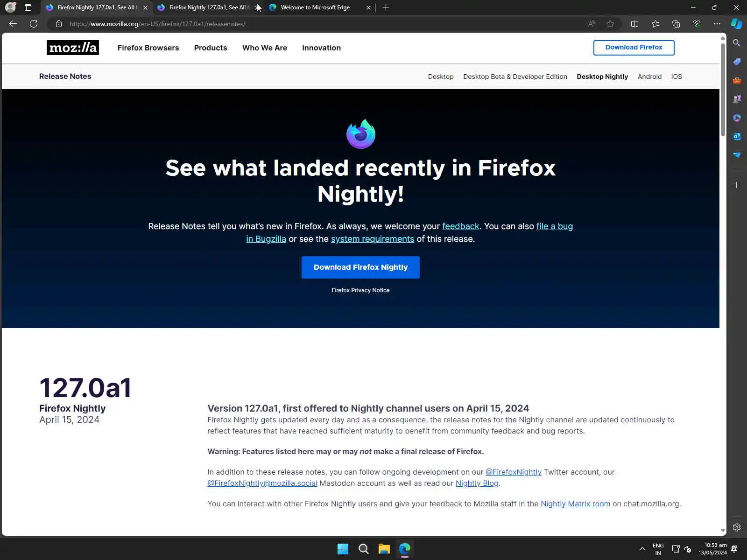Activate Read aloud icon in address bar
The image size is (747, 560).
(592, 24)
